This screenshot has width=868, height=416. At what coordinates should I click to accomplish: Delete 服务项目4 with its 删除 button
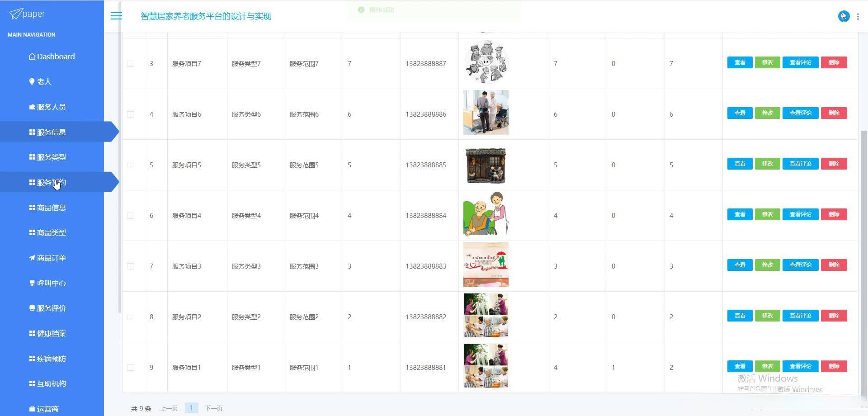834,214
